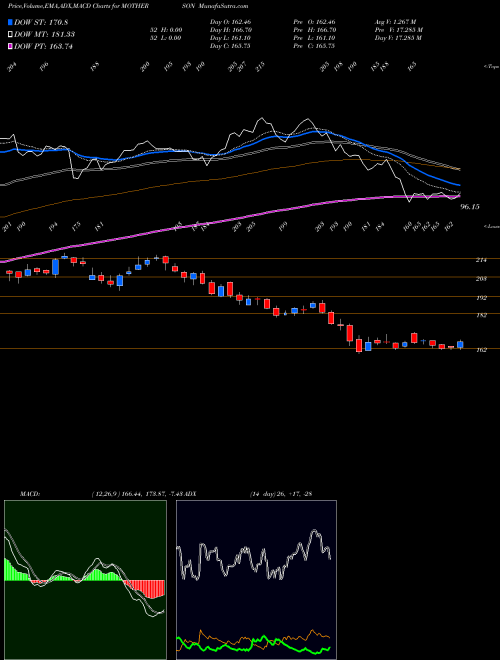The width and height of the screenshot is (500, 660).
Task: Click the '52 H: 0.00' reading
Action: click(166, 30)
